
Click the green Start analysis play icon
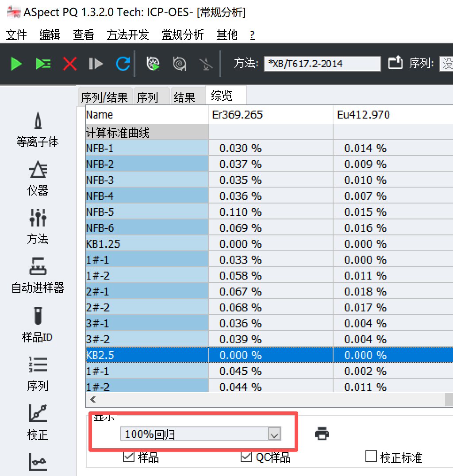click(x=16, y=64)
